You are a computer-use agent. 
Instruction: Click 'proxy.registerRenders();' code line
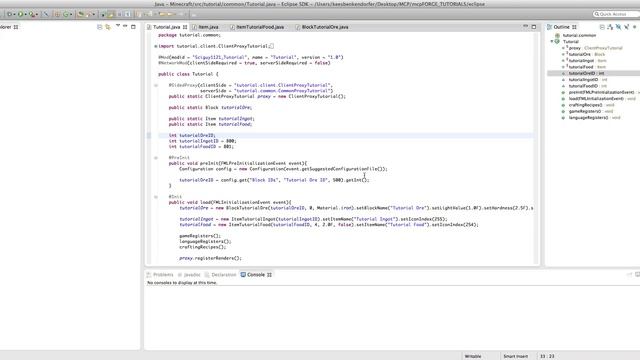click(210, 258)
